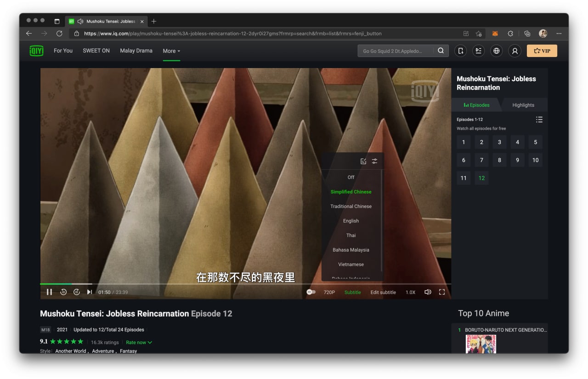Open subtitle settings sliders icon
The height and width of the screenshot is (379, 588).
click(x=375, y=161)
